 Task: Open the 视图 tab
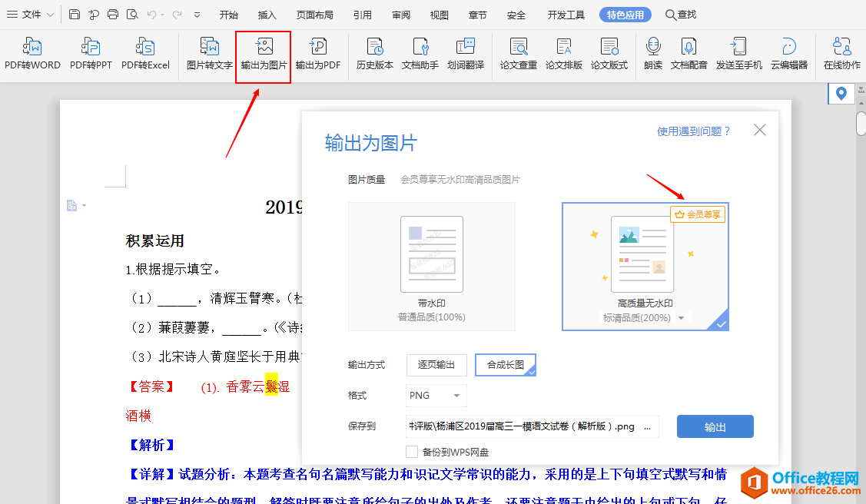[439, 15]
